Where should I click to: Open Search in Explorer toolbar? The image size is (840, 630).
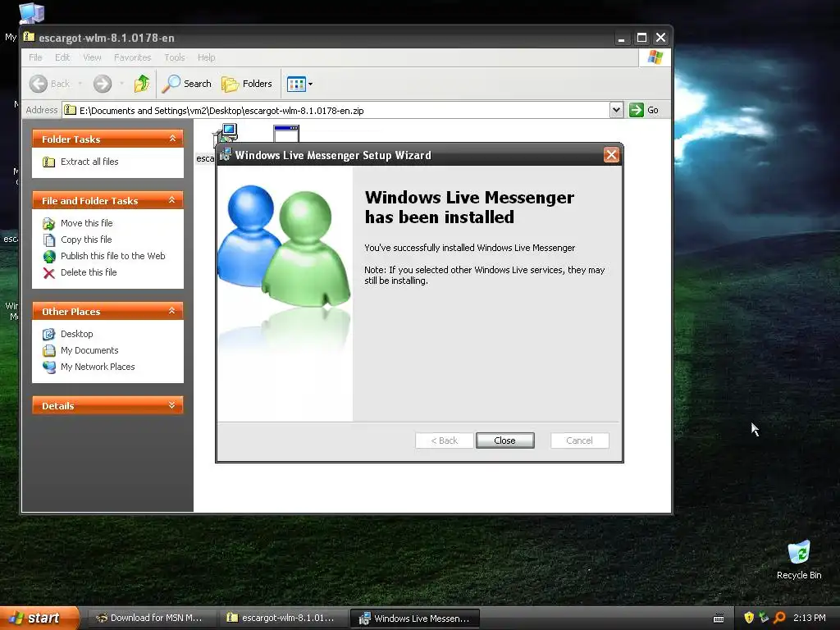pos(186,84)
